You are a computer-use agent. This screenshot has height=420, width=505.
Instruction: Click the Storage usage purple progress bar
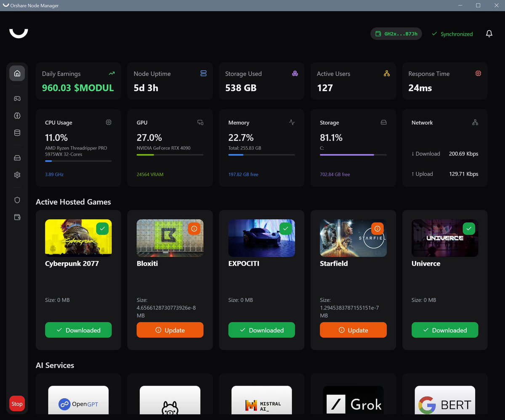point(353,155)
